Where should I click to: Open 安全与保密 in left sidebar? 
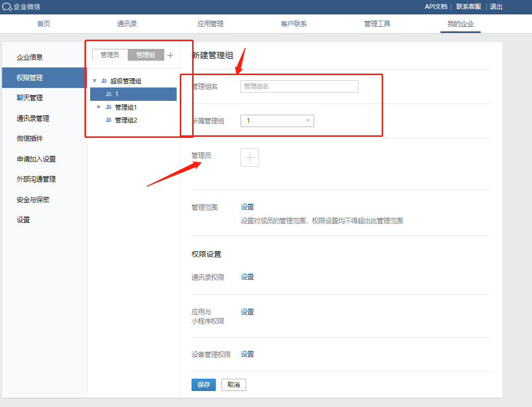click(x=33, y=200)
